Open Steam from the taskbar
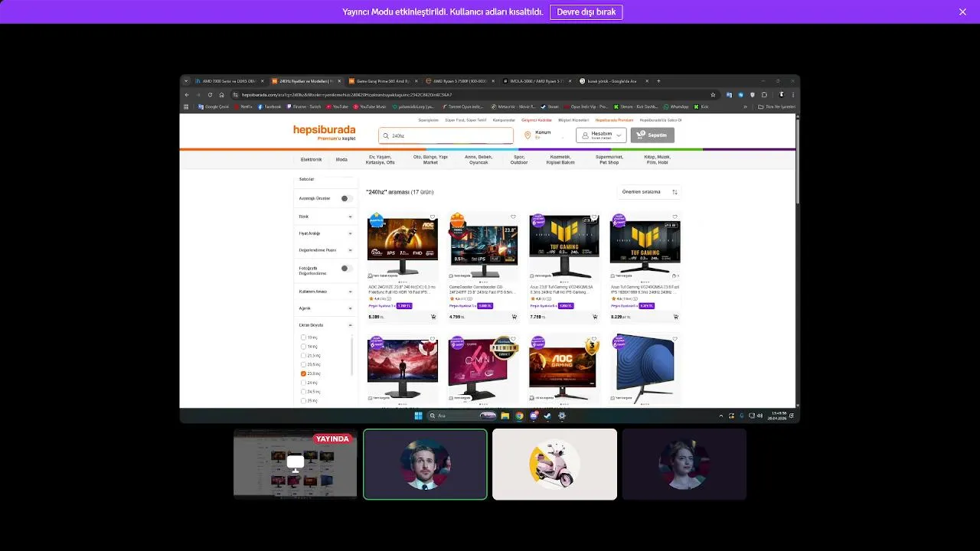980x551 pixels. [547, 416]
